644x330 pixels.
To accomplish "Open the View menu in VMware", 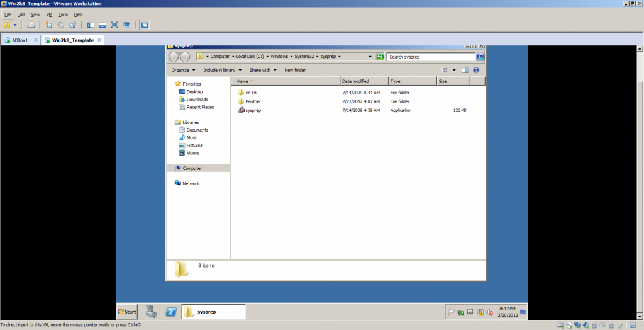I will coord(36,14).
